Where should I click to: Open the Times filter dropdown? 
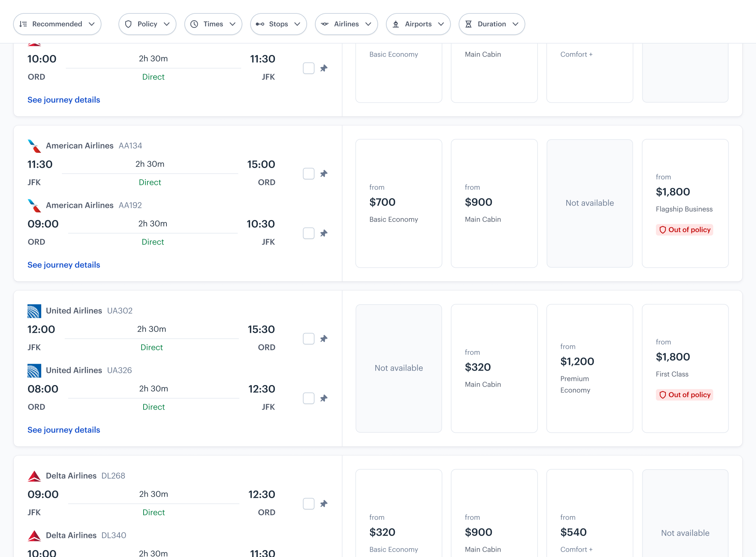coord(213,24)
